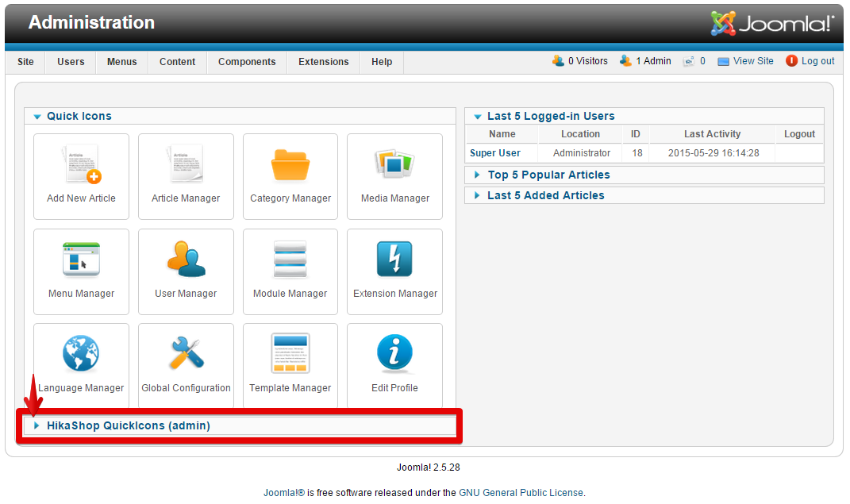Click the Joomla! logo
Screen dimensions: 850x504
[772, 23]
